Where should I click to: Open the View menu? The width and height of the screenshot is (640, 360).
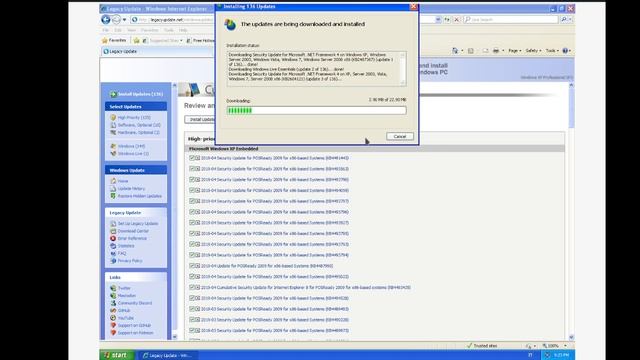coord(131,30)
